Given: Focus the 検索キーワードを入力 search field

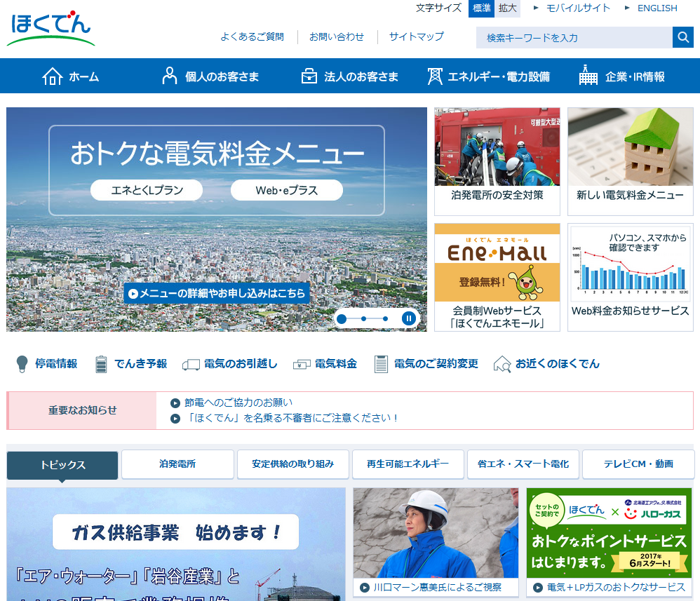Looking at the screenshot, I should [x=574, y=37].
